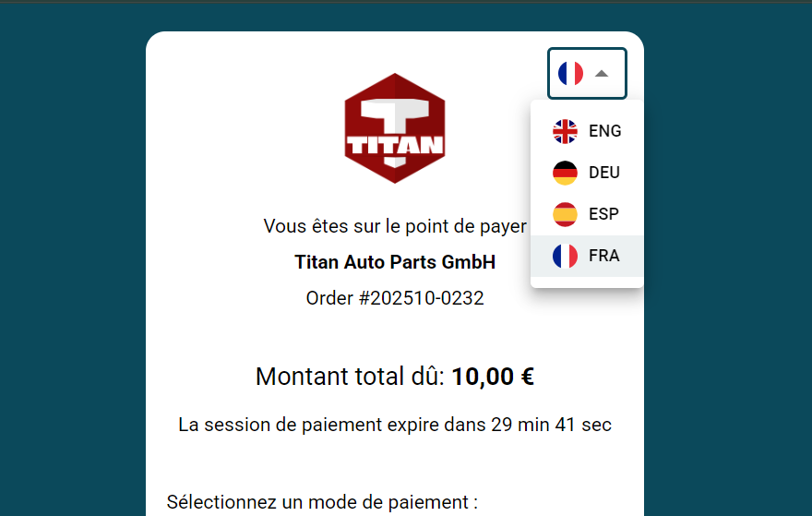Click the dark teal background left of the payment card
This screenshot has width=812, height=516.
[72, 277]
